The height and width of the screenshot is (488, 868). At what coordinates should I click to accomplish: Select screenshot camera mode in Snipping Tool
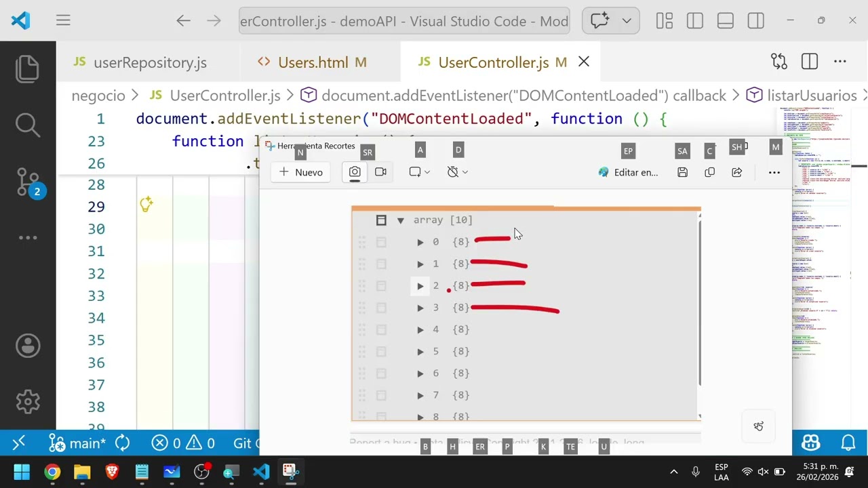click(x=355, y=172)
